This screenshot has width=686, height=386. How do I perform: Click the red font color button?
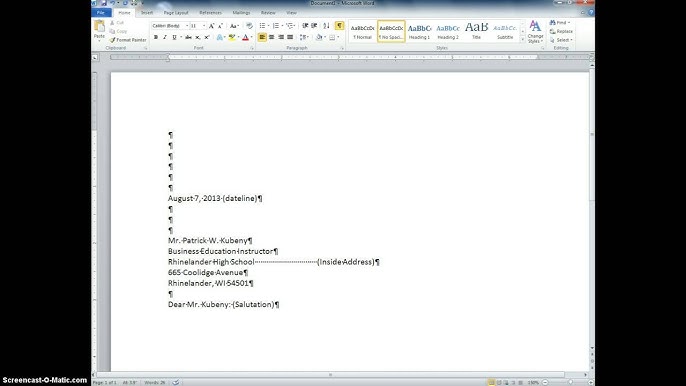[245, 38]
